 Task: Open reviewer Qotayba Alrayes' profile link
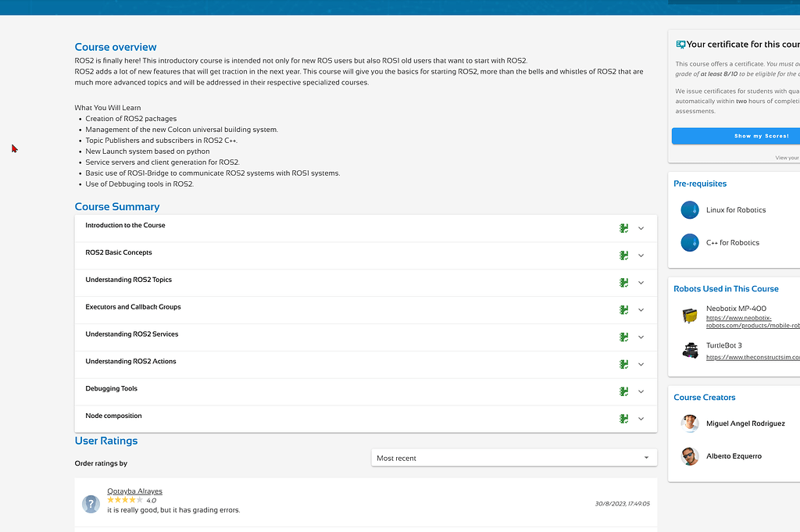click(x=134, y=491)
